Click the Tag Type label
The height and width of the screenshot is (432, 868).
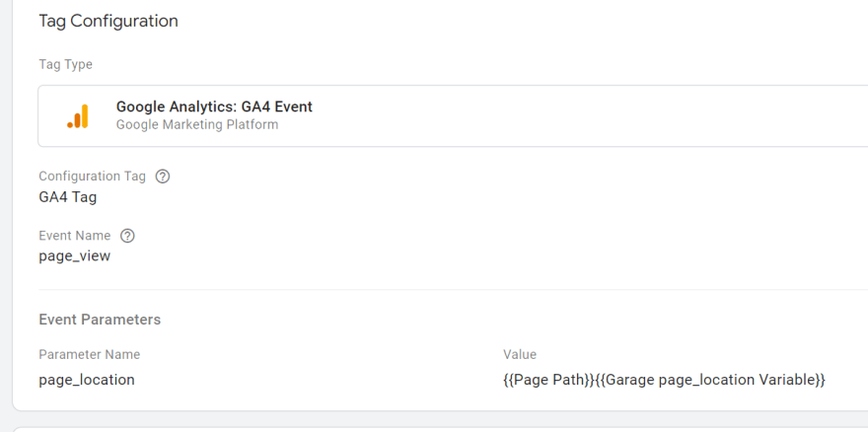(x=65, y=64)
